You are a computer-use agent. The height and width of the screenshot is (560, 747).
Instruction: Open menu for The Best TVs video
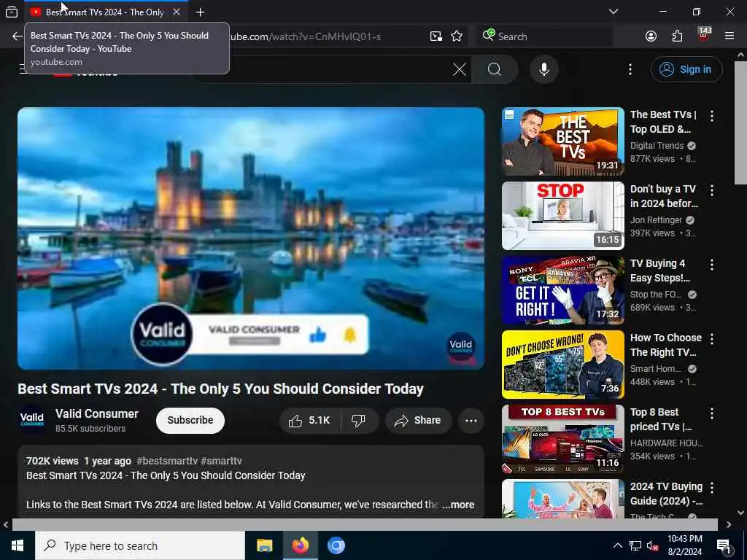(x=712, y=116)
